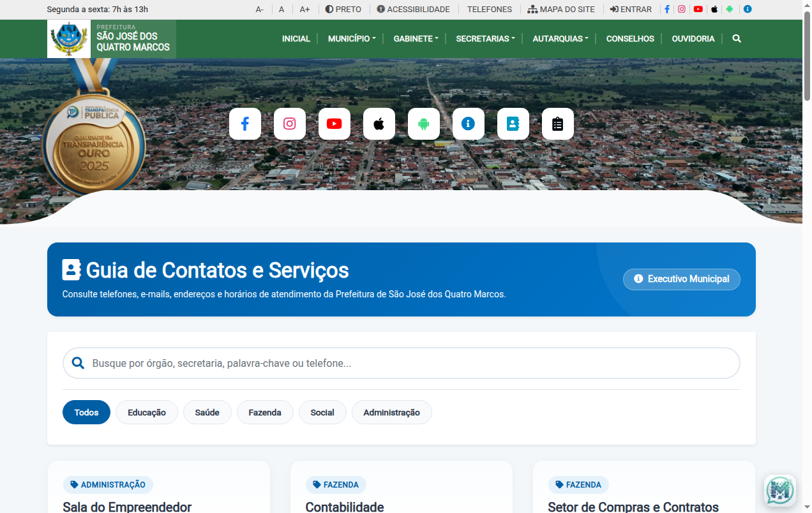This screenshot has height=513, width=812.
Task: Expand the MUNICÍPIO dropdown menu
Action: (352, 39)
